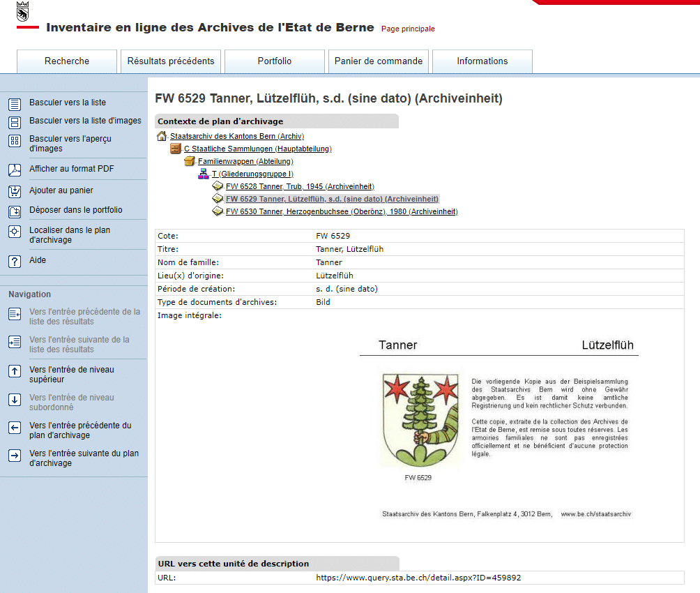Open the Recherche tab
Viewport: 700px width, 593px height.
click(x=67, y=61)
